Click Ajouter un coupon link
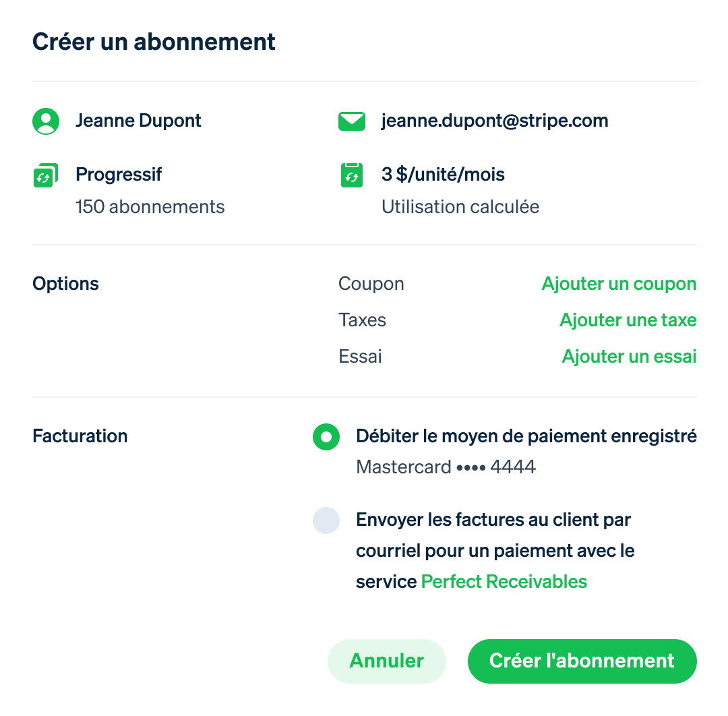Viewport: 728px width, 716px height. 619,284
